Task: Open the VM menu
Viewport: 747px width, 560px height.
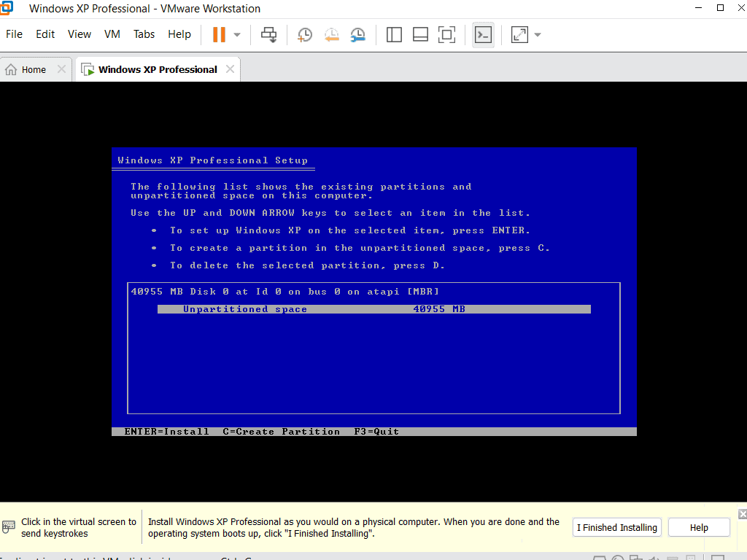Action: click(112, 34)
